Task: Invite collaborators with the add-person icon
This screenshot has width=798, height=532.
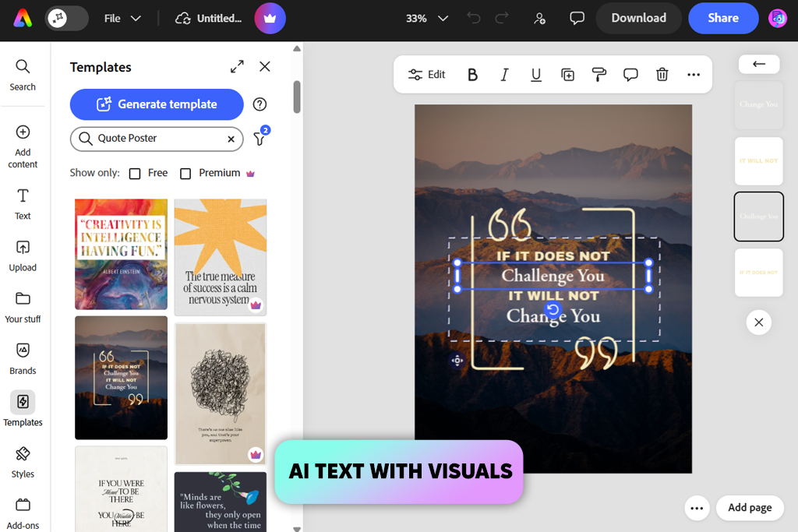Action: click(539, 19)
